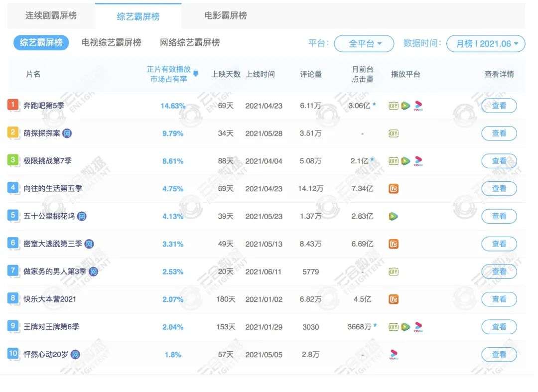This screenshot has width=538, height=392.
Task: Click the sort arrow beside 正片有效播放市场占有率
Action: pyautogui.click(x=196, y=74)
